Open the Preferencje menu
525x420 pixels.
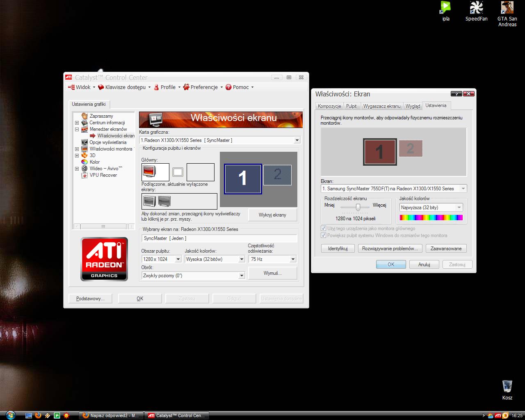coord(203,87)
